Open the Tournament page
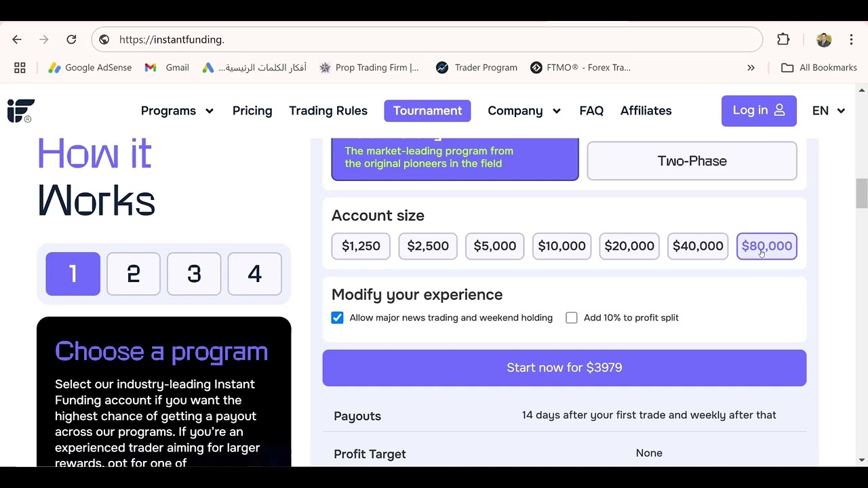The image size is (868, 488). [x=427, y=110]
